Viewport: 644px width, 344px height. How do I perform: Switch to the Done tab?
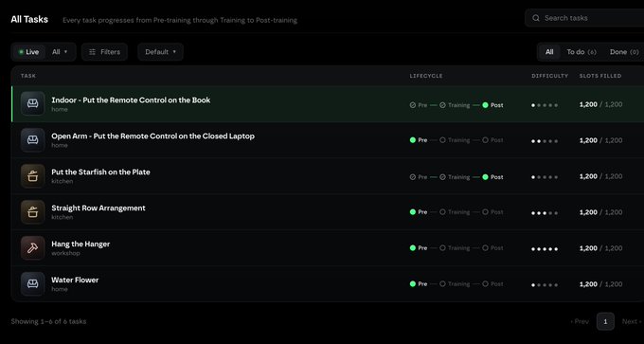pos(624,52)
